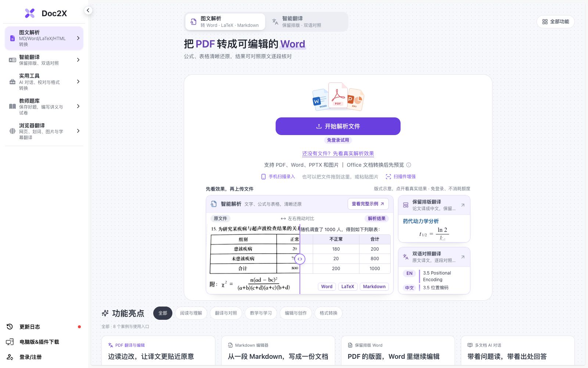Image resolution: width=588 pixels, height=368 pixels.
Task: Open the PDF 翻译与编辑 feature card
Action: coord(158,351)
